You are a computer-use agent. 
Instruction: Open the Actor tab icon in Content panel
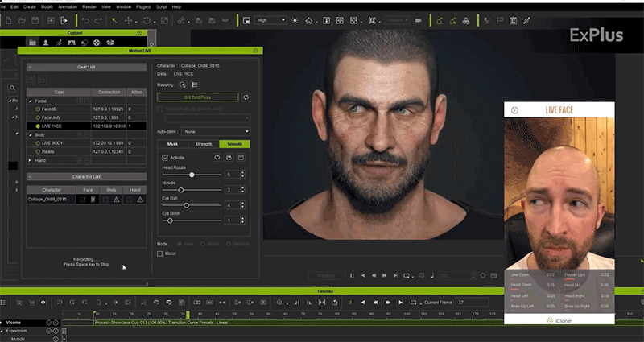46,43
